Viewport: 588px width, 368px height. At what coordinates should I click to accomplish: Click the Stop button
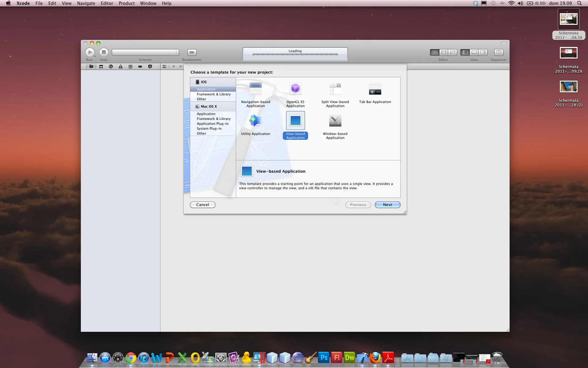click(104, 52)
